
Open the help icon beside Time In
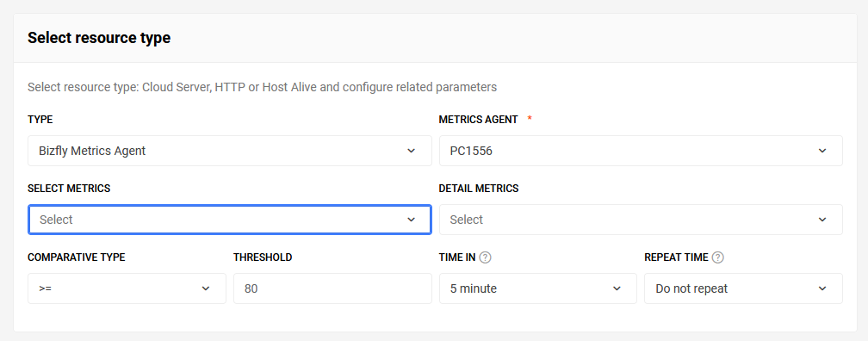click(486, 257)
